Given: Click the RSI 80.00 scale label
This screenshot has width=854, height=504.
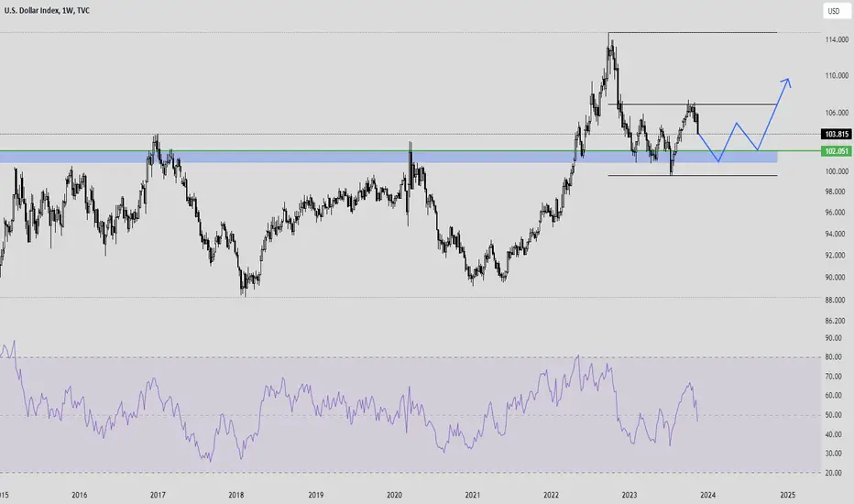Looking at the screenshot, I should coord(833,357).
